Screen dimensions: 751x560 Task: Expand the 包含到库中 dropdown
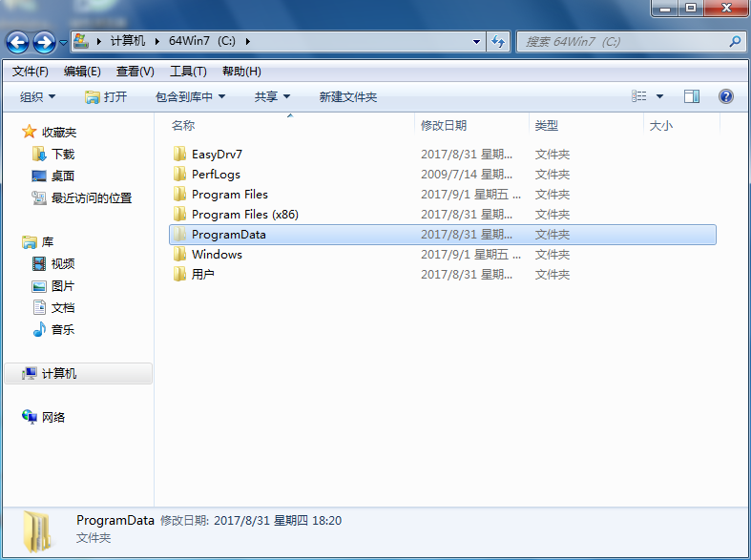tap(190, 96)
